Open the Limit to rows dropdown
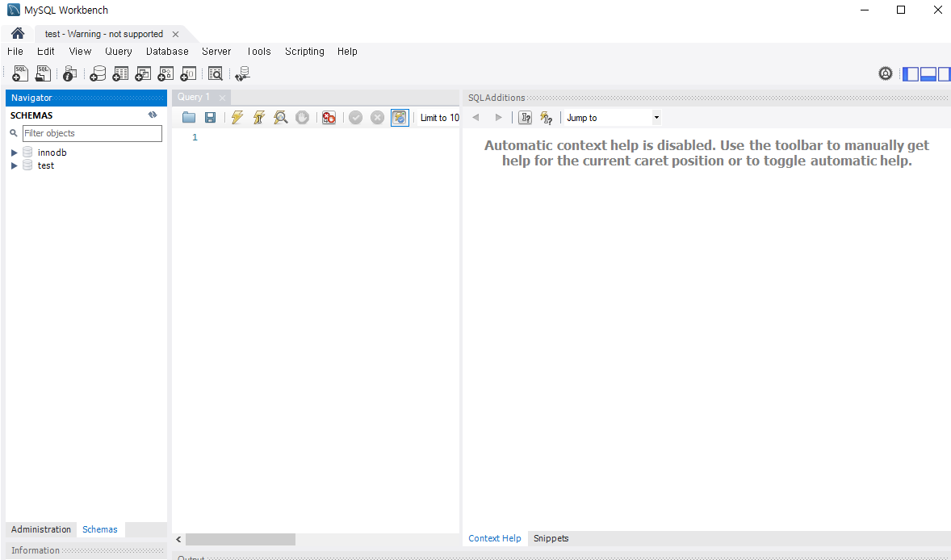951x560 pixels. (440, 118)
